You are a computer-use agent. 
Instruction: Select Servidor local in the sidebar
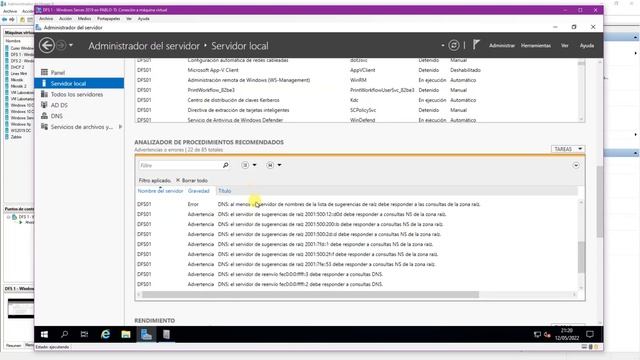point(79,83)
